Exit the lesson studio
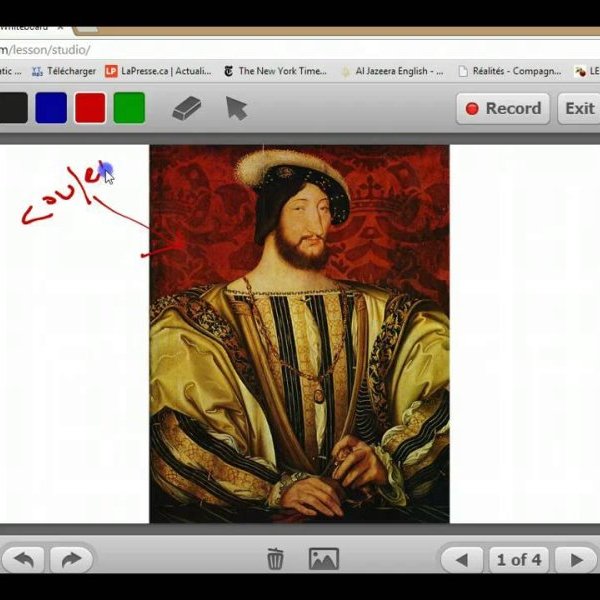The image size is (600, 600). pyautogui.click(x=579, y=109)
